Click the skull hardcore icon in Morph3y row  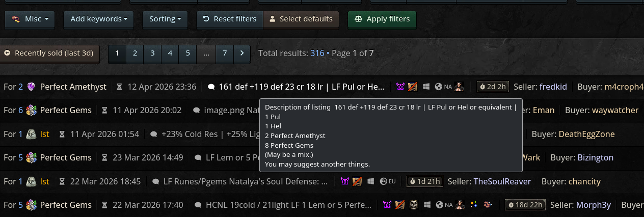point(413,205)
